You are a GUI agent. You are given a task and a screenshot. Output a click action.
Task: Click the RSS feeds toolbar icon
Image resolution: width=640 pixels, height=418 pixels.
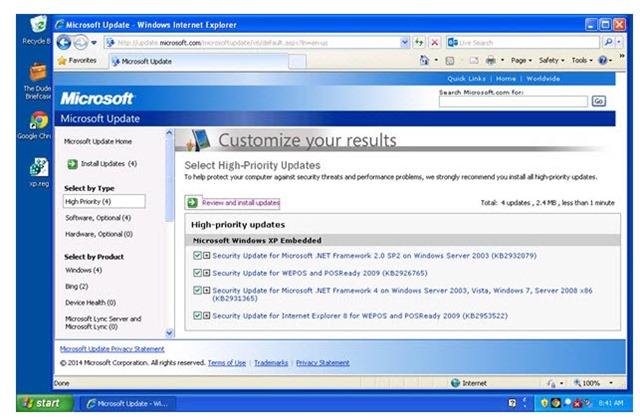(x=450, y=61)
